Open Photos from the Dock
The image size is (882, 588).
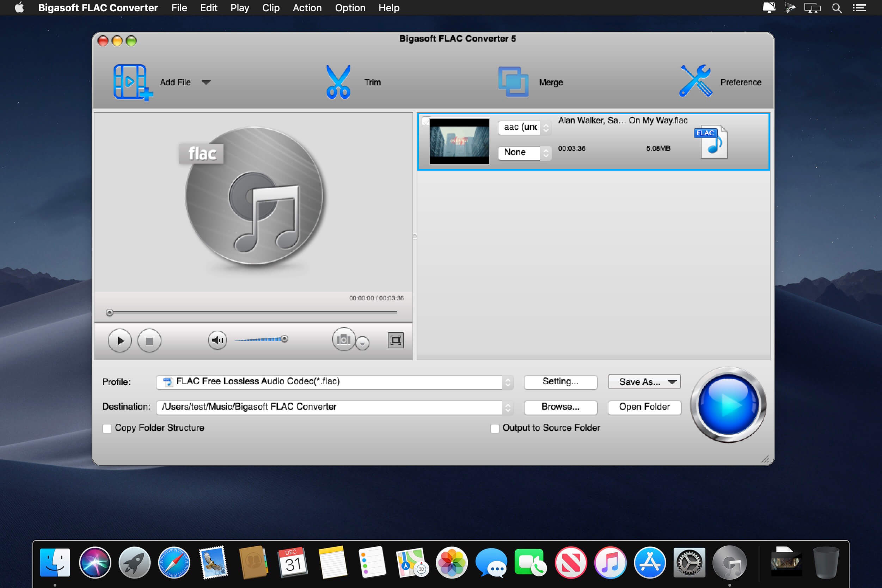point(452,562)
